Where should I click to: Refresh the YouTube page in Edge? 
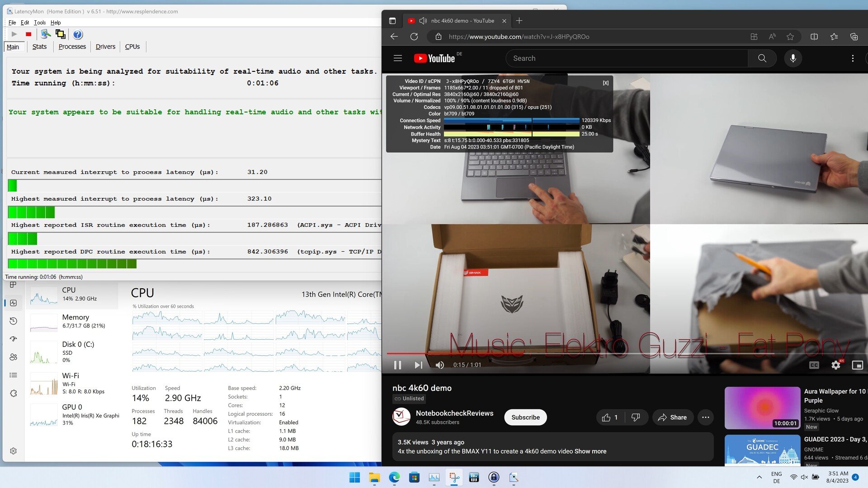tap(414, 37)
